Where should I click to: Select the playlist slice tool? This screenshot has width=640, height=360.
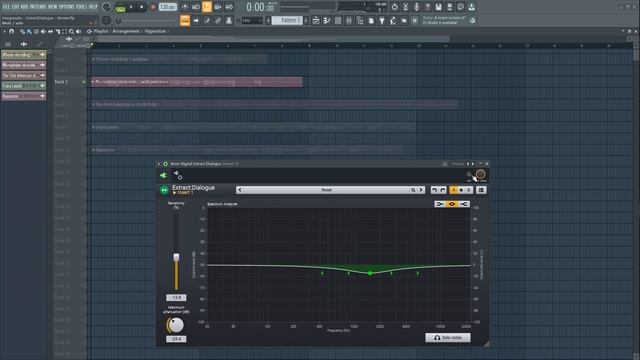58,31
